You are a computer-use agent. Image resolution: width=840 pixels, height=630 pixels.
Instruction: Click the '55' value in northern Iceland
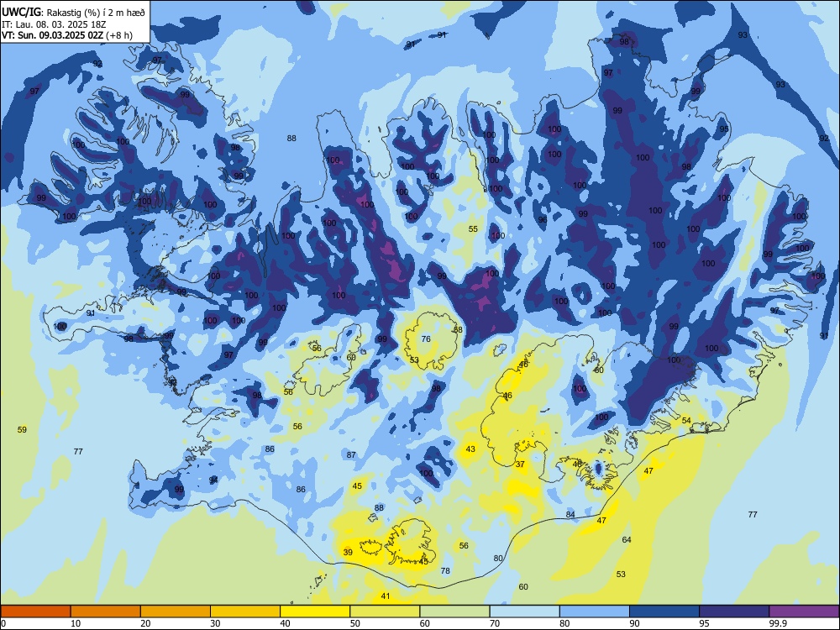tap(473, 229)
